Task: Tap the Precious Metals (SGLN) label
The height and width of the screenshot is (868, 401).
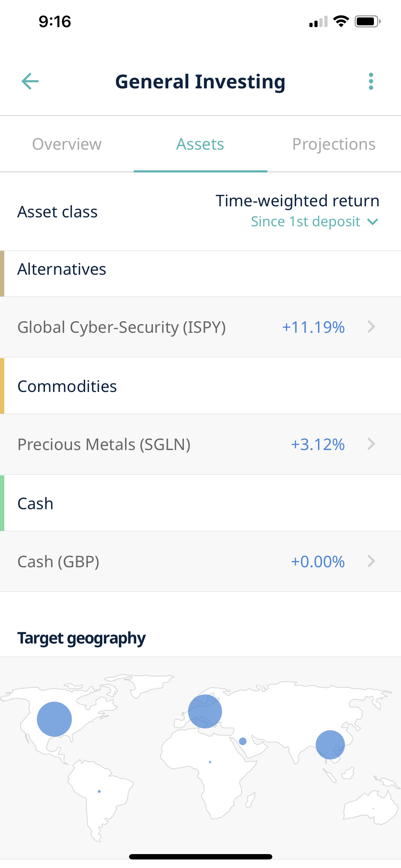Action: (x=104, y=444)
